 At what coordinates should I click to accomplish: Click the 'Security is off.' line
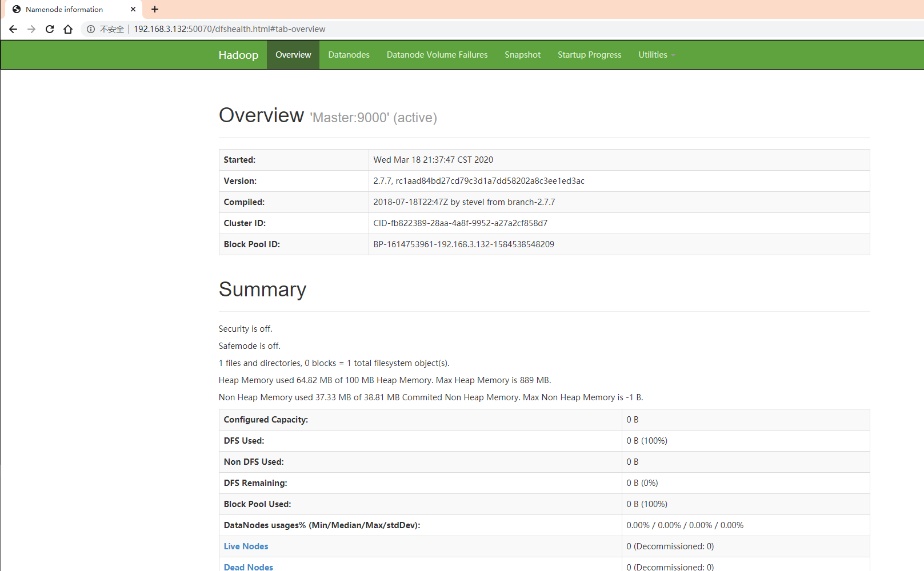coord(246,329)
